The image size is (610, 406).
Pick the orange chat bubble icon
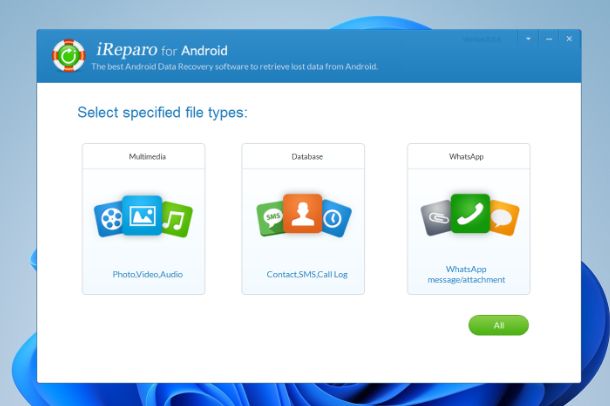(504, 219)
